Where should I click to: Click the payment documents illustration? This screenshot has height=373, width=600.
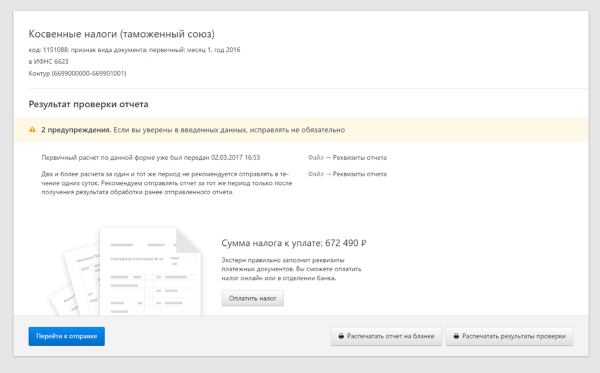(126, 272)
